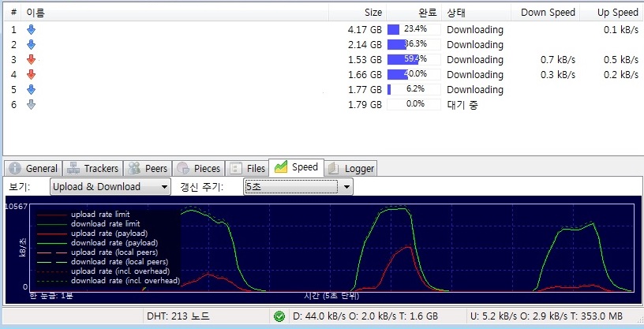Select the red download arrow of torrent 4
Viewport: 644px width, 329px height.
point(32,75)
